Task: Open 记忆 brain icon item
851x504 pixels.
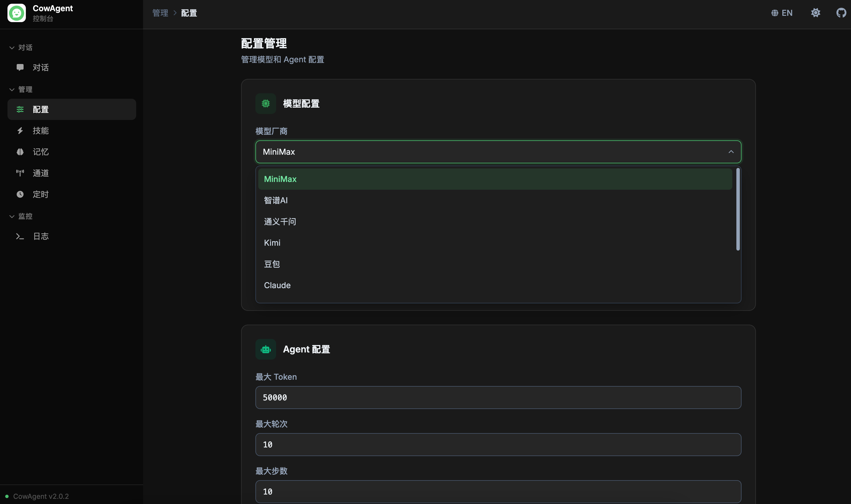Action: [x=41, y=152]
